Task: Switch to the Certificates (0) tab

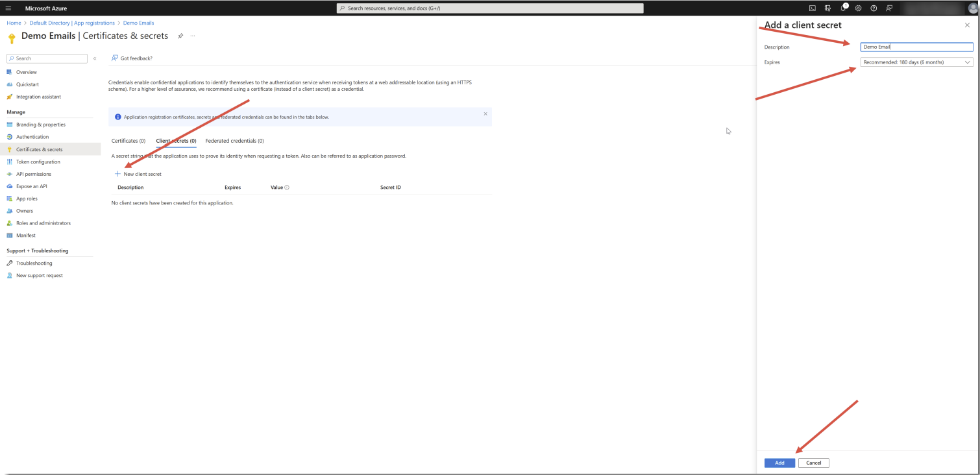Action: click(x=129, y=141)
